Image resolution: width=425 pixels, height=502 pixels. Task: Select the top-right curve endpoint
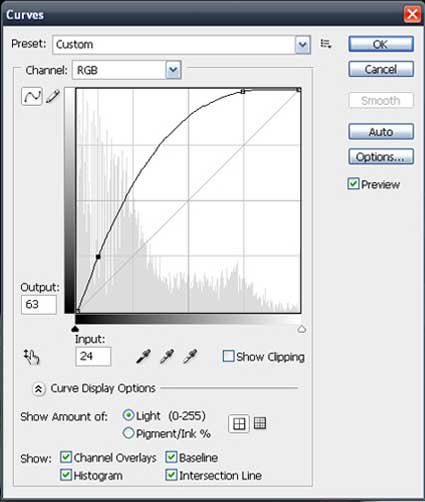299,90
